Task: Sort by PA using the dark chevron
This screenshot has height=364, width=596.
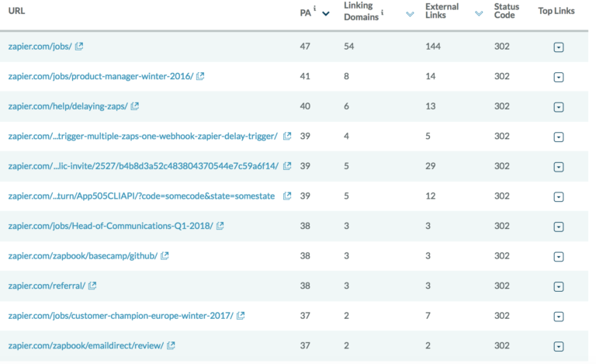Action: tap(326, 14)
